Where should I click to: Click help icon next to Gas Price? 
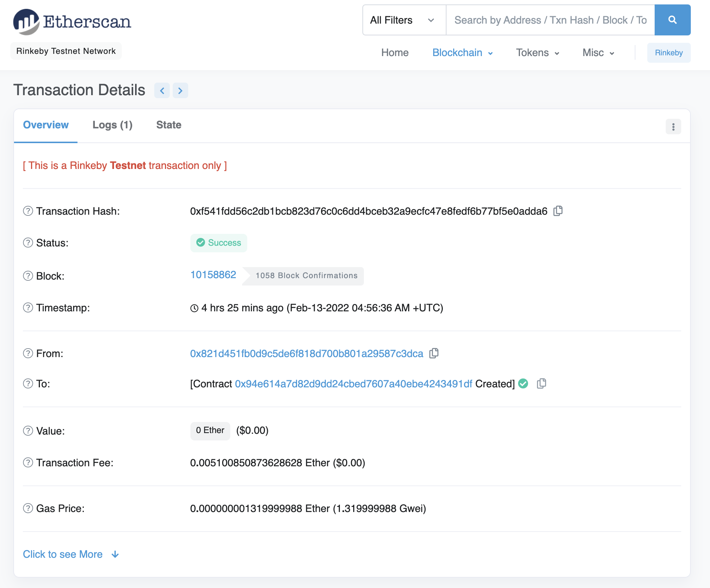pos(28,508)
